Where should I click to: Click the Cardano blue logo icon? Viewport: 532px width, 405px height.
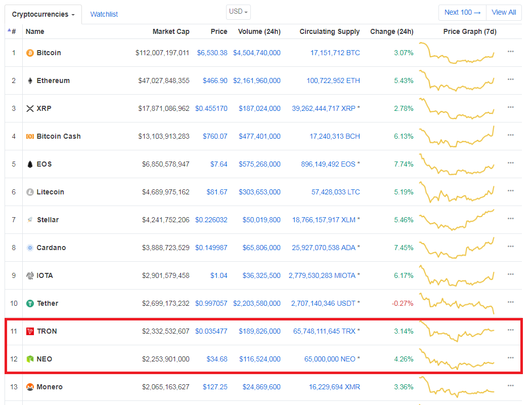(x=30, y=248)
